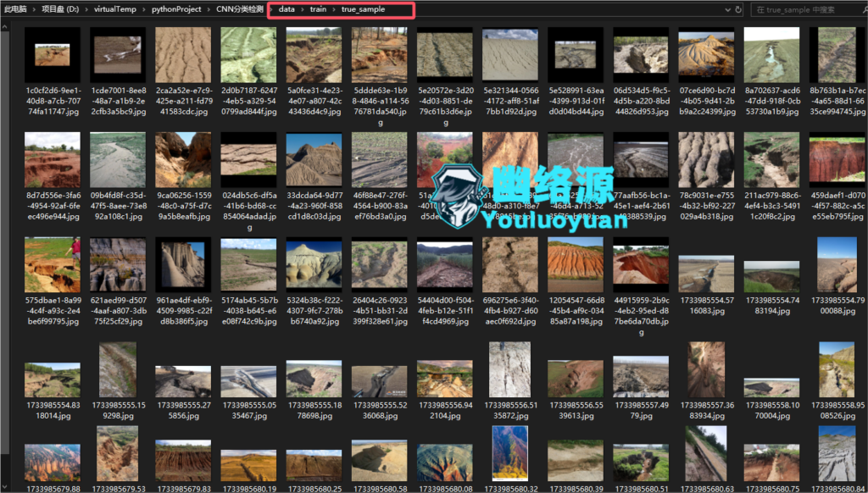Open the data folder breadcrumb
Image resolution: width=868 pixels, height=493 pixels.
287,9
